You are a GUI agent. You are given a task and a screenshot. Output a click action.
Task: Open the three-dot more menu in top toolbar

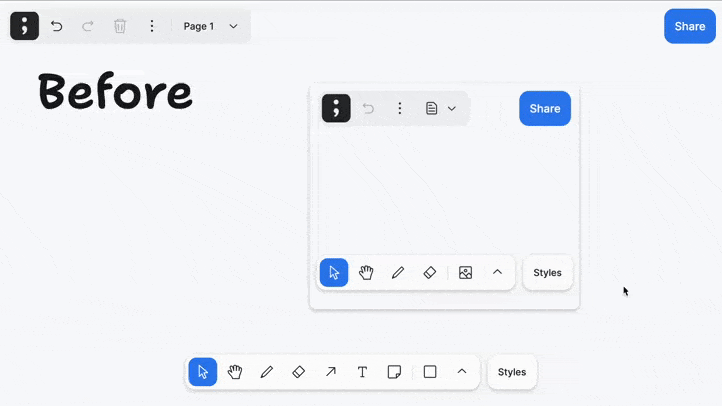pos(151,26)
